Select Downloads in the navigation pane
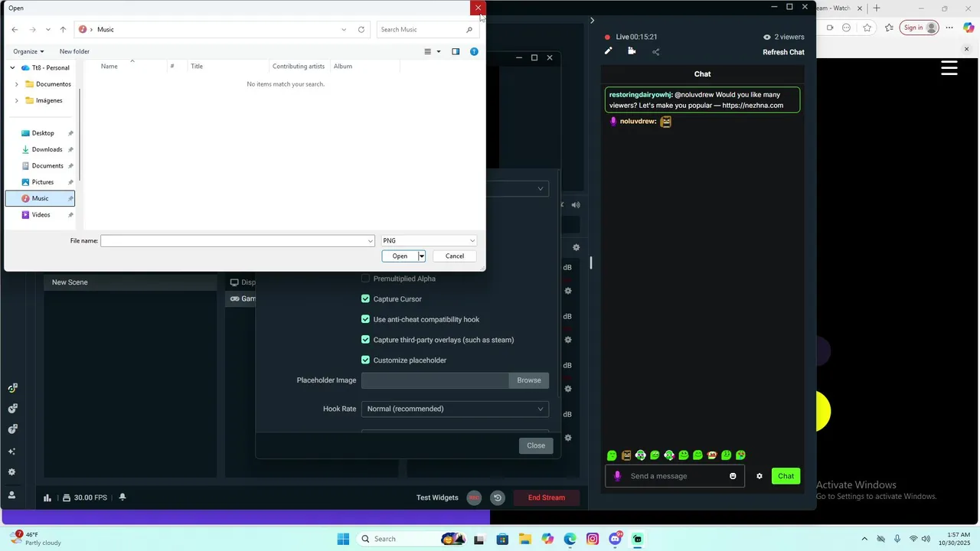 pos(47,149)
